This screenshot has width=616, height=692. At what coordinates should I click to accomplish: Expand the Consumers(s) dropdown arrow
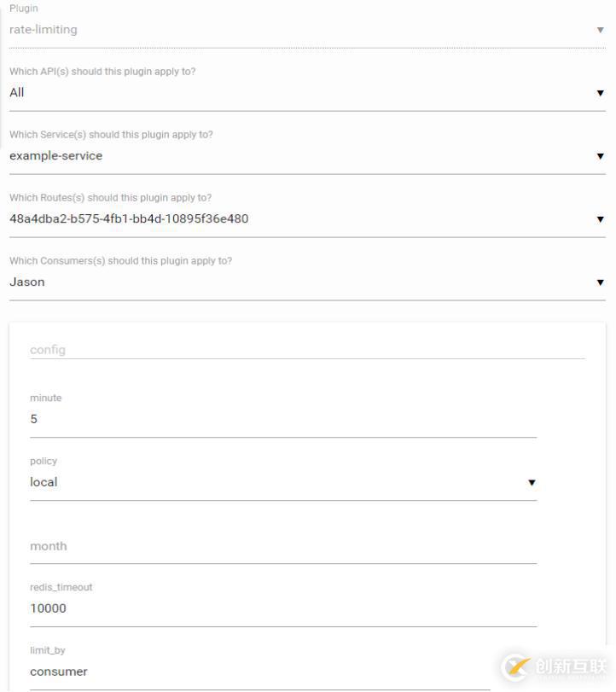tap(601, 282)
